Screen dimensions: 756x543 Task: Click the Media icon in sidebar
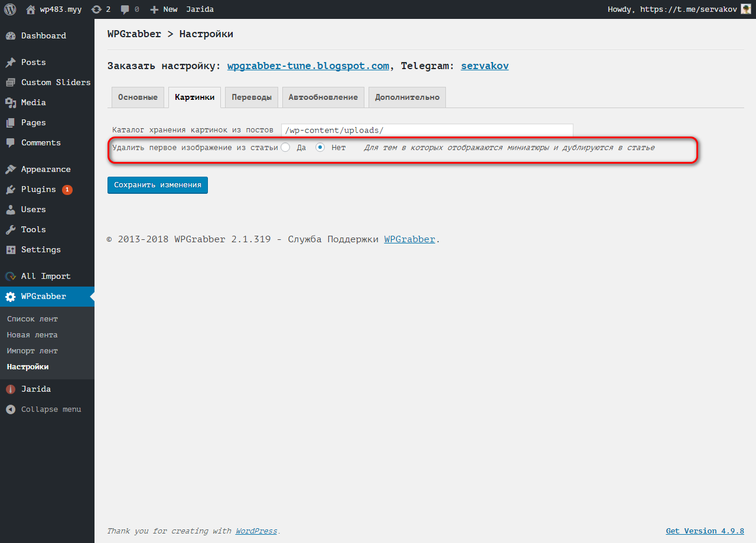(x=11, y=102)
